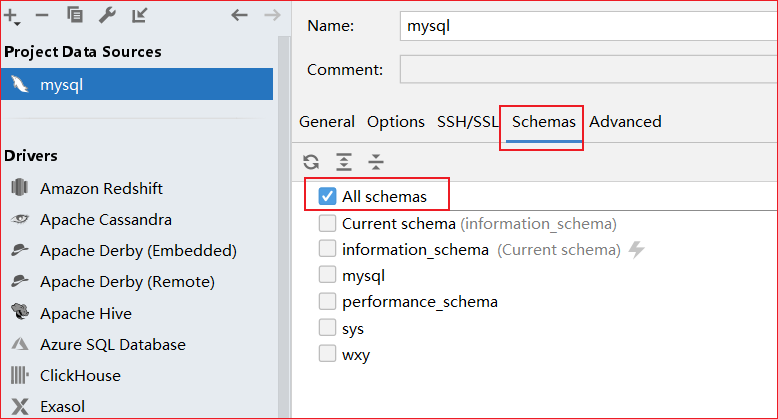Go forward using the right arrow
The width and height of the screenshot is (778, 419).
click(x=272, y=15)
